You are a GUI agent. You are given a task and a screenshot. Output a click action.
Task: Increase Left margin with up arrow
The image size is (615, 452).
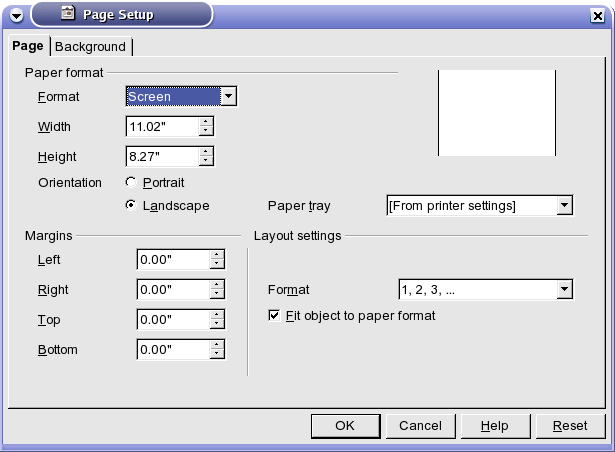tap(217, 255)
